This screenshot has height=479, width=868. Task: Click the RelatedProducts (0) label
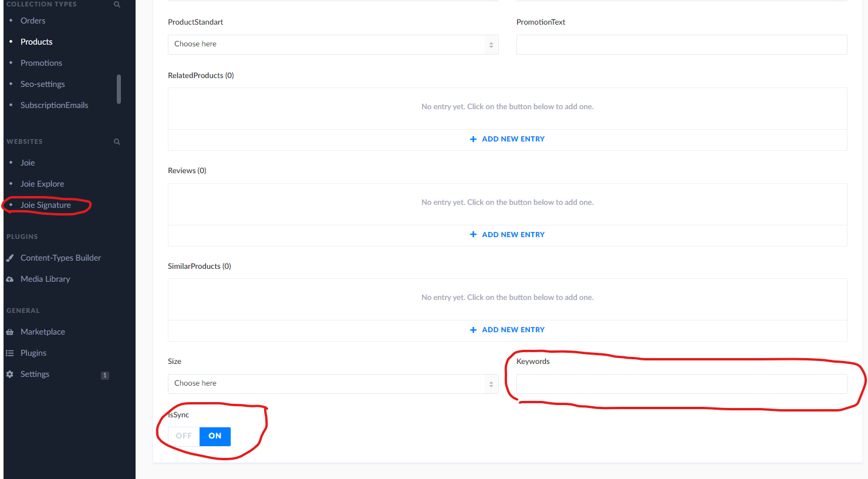pyautogui.click(x=201, y=75)
